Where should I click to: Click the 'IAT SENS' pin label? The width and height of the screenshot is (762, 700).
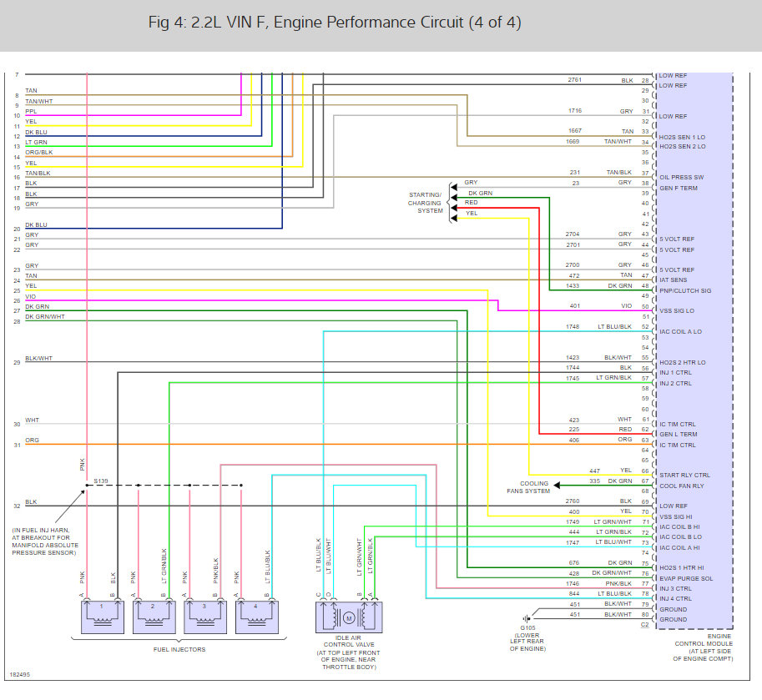tap(673, 279)
